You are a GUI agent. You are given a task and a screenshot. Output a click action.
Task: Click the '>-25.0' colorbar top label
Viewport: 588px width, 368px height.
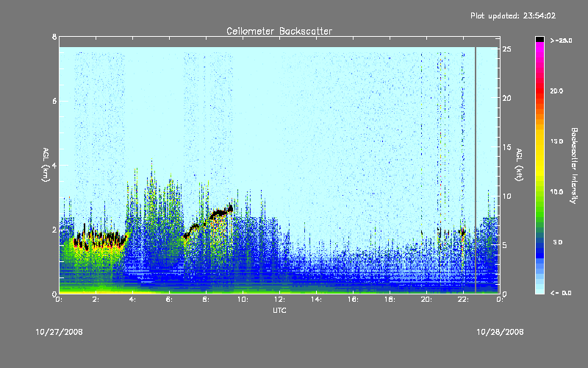click(561, 40)
